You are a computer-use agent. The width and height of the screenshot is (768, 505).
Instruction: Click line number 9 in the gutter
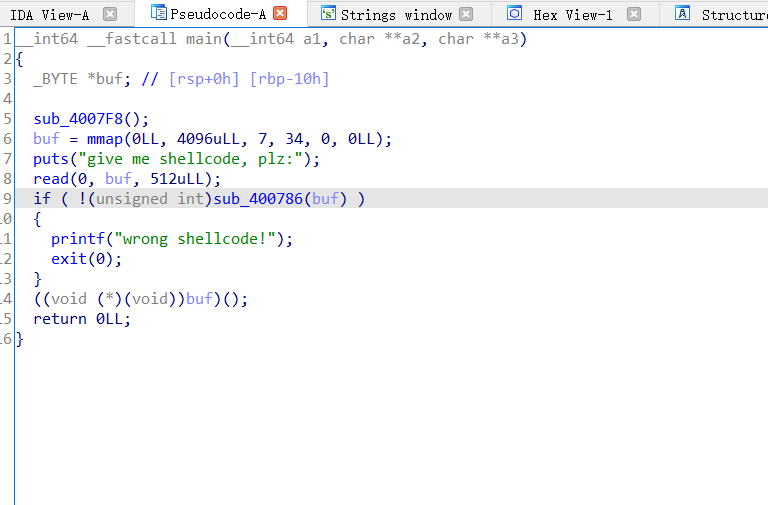click(7, 199)
